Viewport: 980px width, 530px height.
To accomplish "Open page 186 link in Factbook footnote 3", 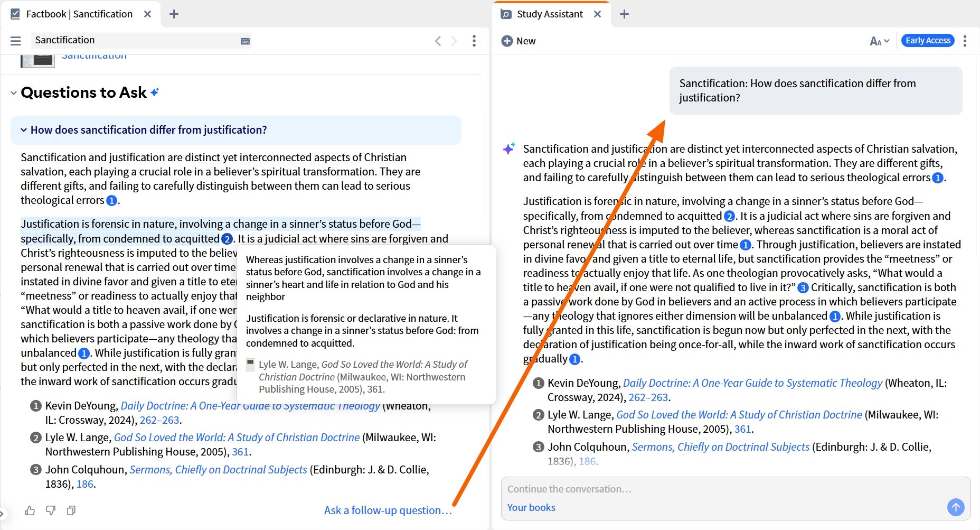I will click(x=84, y=484).
